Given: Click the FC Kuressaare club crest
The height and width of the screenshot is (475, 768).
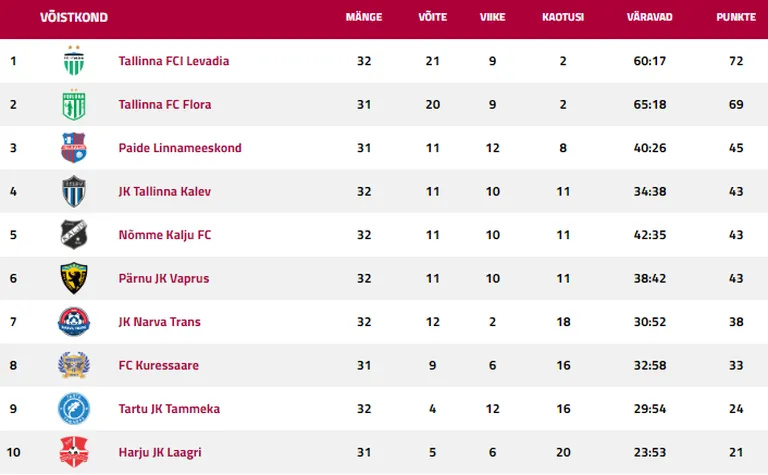Looking at the screenshot, I should 74,365.
